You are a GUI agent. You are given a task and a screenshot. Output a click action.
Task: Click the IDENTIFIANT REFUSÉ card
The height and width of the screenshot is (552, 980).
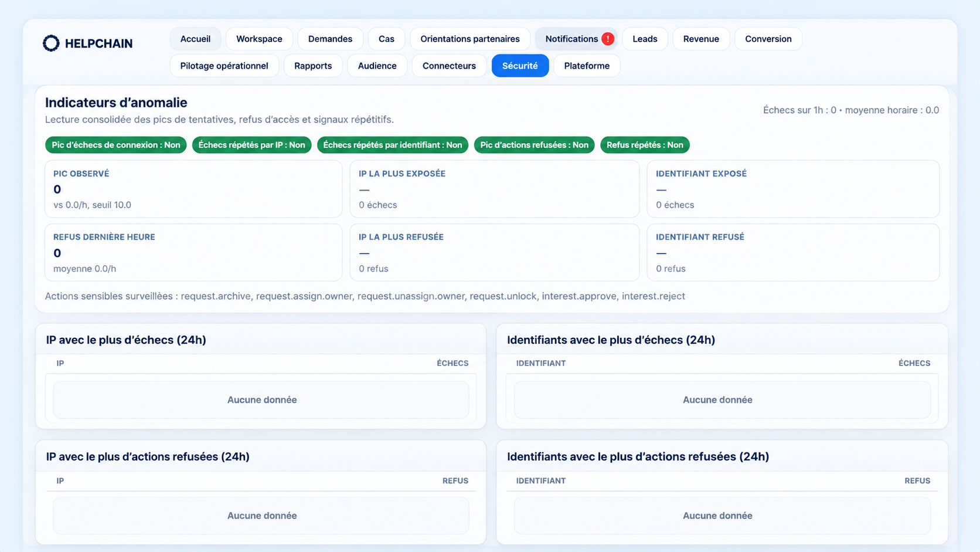click(793, 252)
